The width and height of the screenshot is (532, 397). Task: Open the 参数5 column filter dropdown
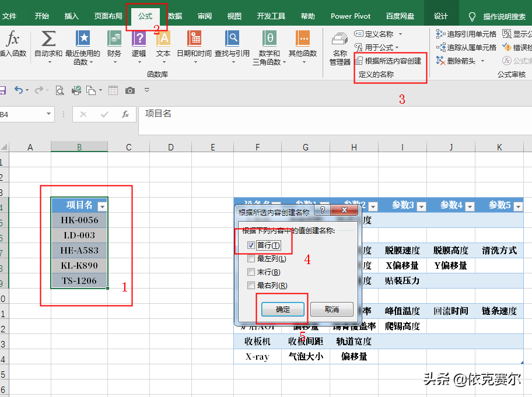(518, 206)
